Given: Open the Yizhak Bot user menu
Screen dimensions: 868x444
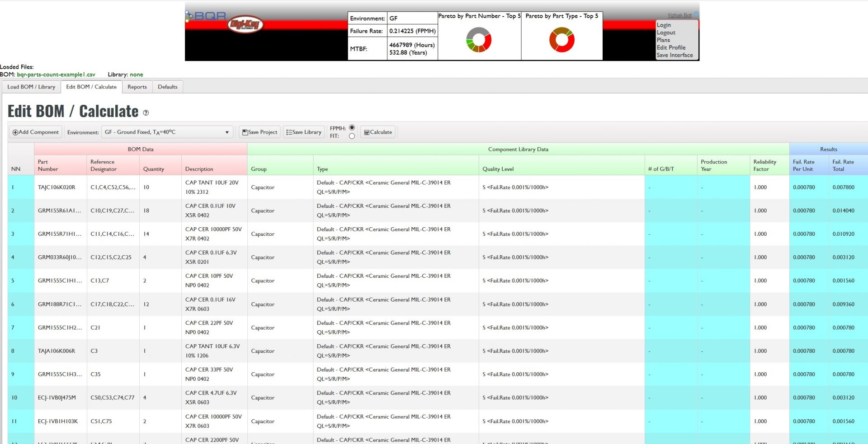Looking at the screenshot, I should pos(679,15).
